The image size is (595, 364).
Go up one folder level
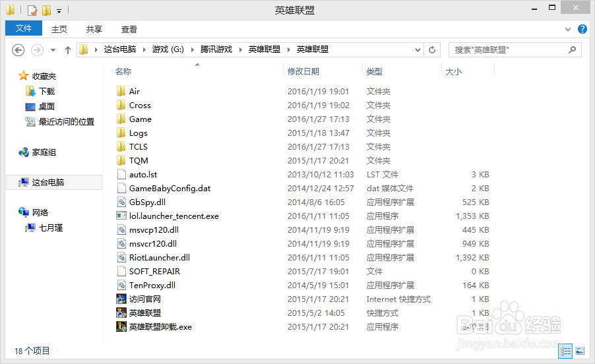point(68,49)
